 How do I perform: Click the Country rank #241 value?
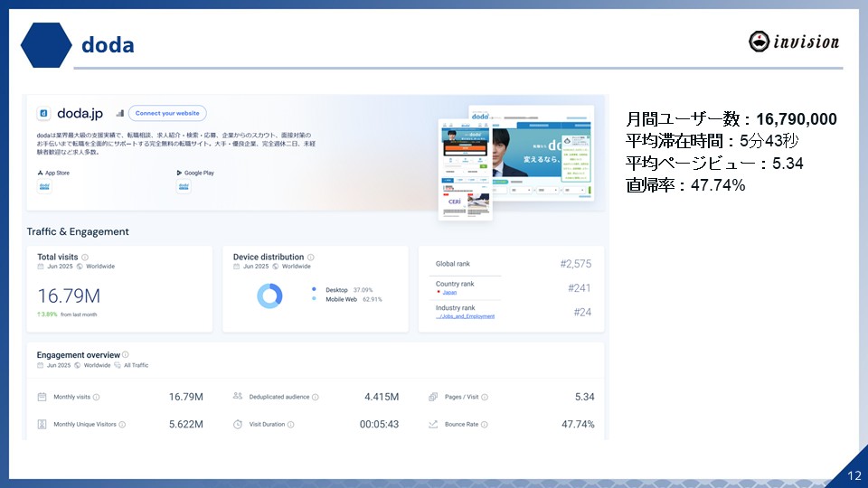click(x=579, y=288)
